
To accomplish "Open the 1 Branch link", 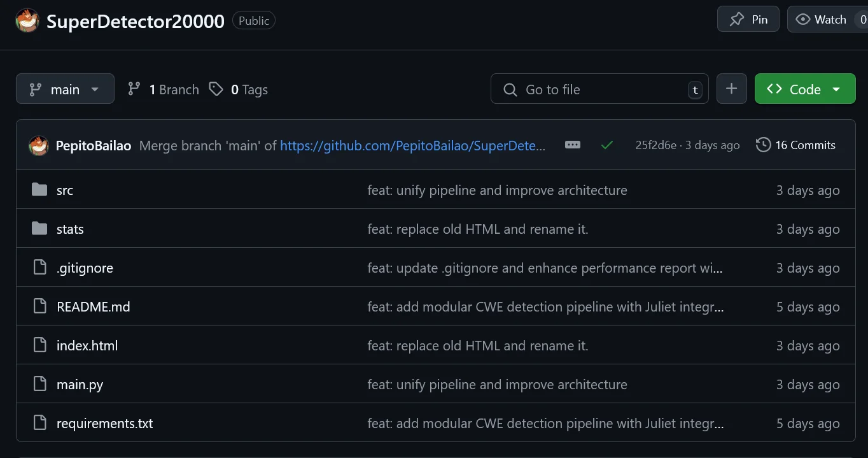I will coord(163,89).
